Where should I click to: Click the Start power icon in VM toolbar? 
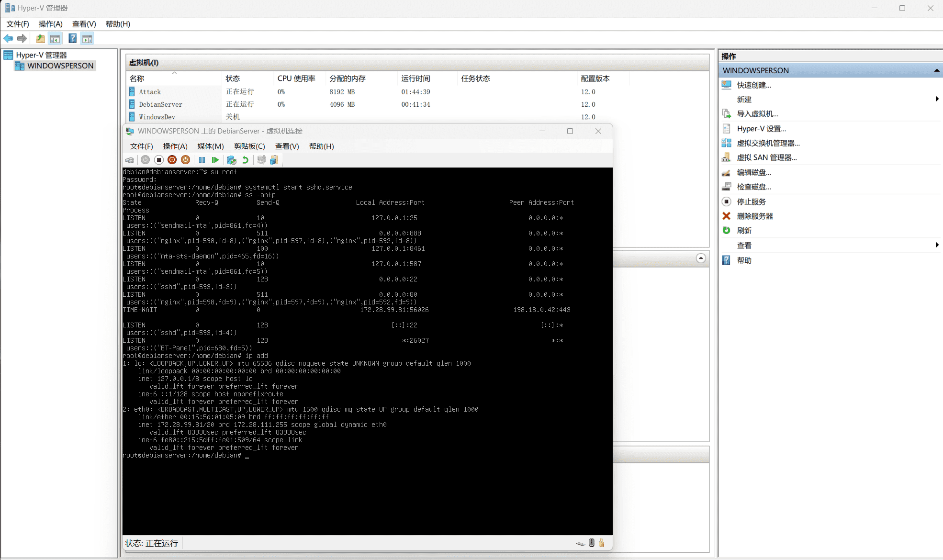pyautogui.click(x=145, y=160)
